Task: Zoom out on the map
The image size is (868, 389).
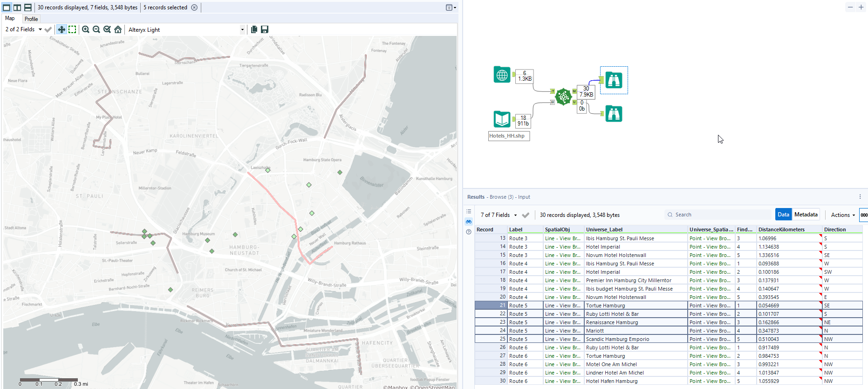Action: [96, 29]
